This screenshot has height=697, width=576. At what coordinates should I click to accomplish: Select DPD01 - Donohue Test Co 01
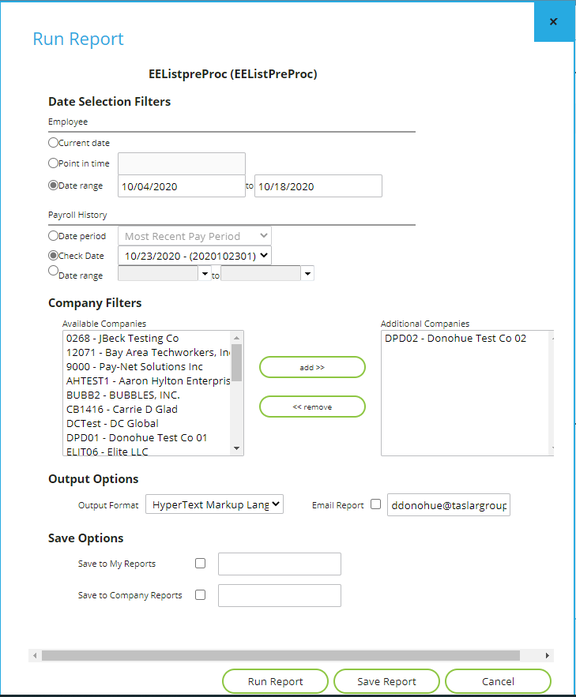[x=147, y=438]
